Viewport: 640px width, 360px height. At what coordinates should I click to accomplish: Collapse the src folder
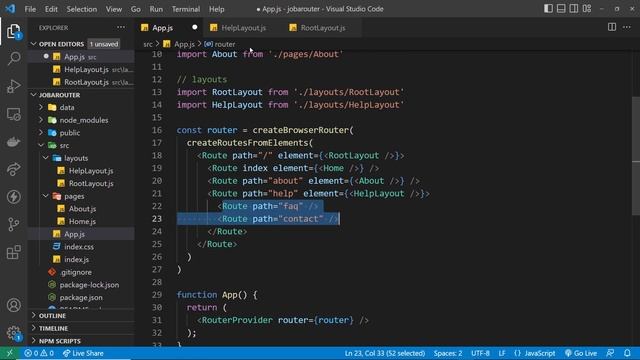point(81,145)
